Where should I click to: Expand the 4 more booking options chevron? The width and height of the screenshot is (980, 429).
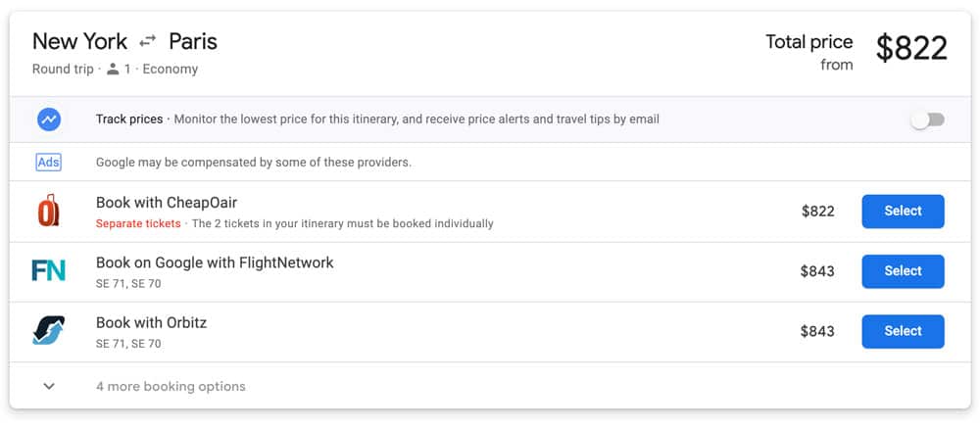pyautogui.click(x=49, y=387)
